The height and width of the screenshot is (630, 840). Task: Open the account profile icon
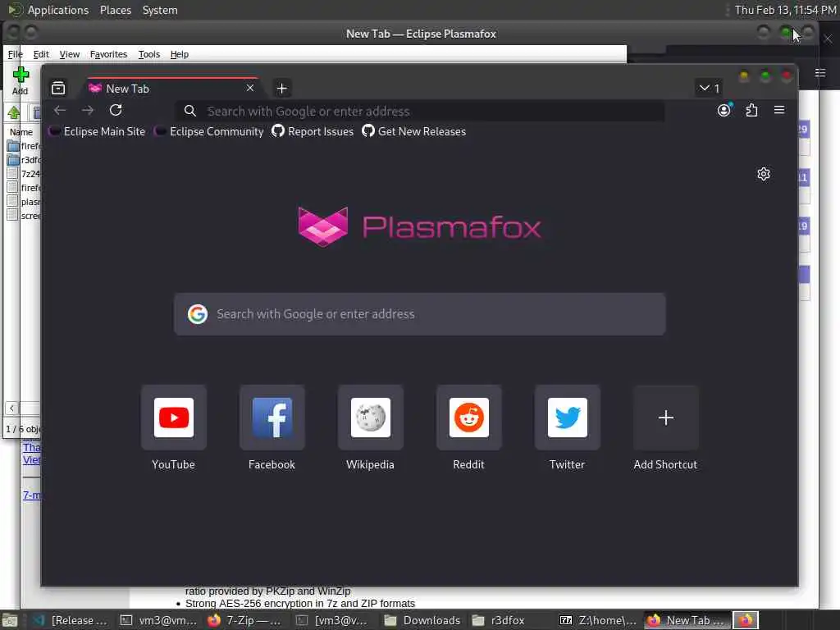tap(724, 111)
